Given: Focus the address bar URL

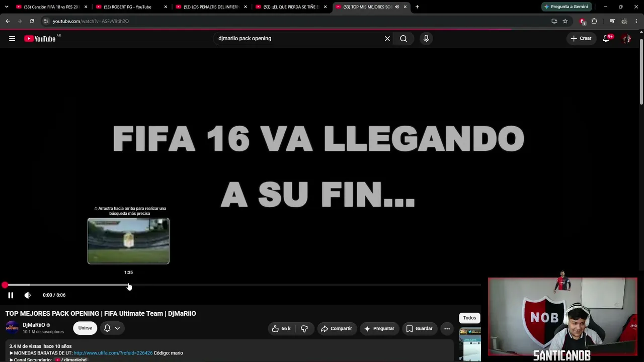Looking at the screenshot, I should pyautogui.click(x=91, y=21).
